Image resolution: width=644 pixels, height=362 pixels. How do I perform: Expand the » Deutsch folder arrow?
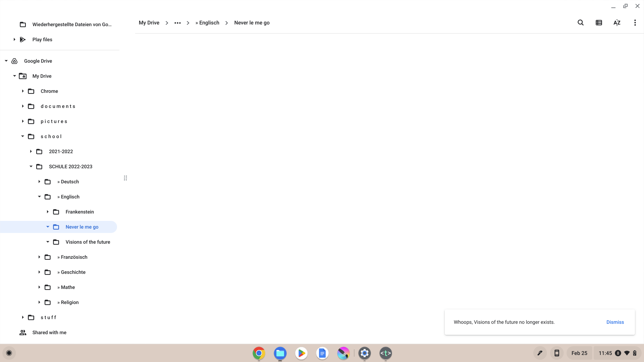pos(39,182)
